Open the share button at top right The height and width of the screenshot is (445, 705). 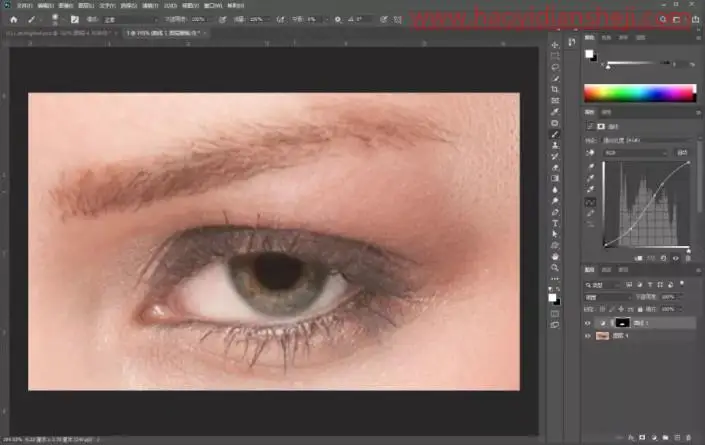point(695,19)
